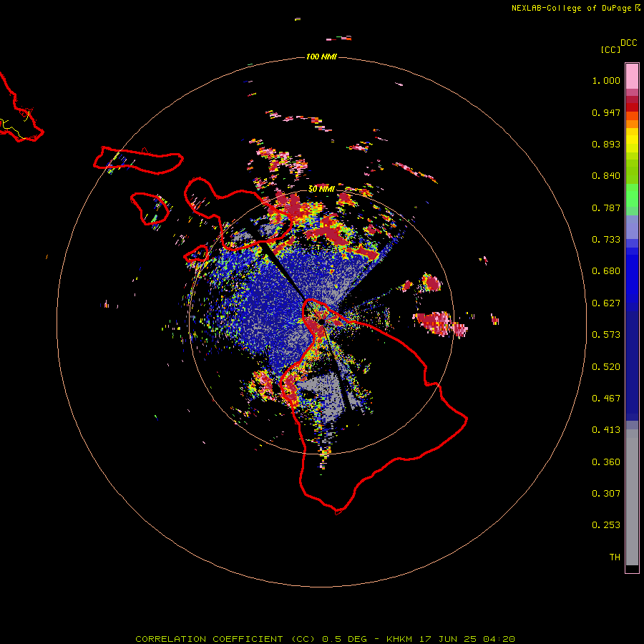The width and height of the screenshot is (644, 644).
Task: Click the 0.733 color scale value
Action: click(606, 240)
